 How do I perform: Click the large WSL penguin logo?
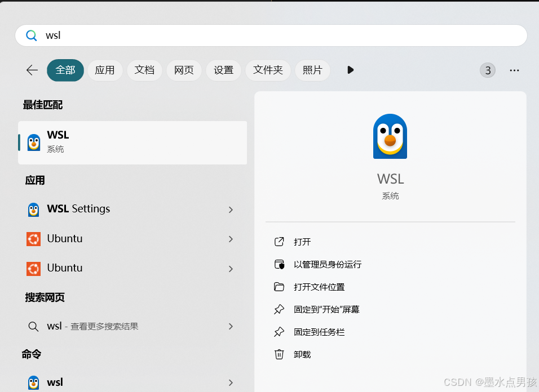[x=390, y=136]
